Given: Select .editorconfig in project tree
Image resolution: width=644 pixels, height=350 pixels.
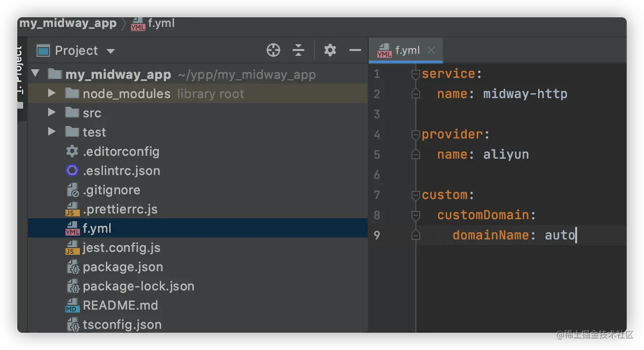Looking at the screenshot, I should pos(121,151).
